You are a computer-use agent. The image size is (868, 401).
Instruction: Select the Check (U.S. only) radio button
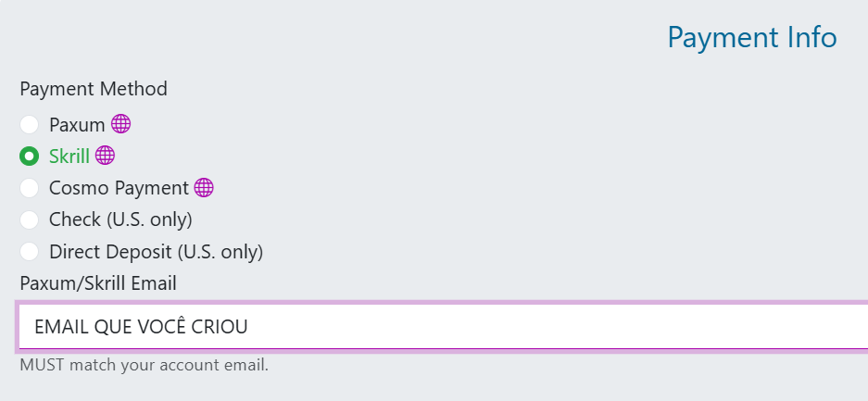(30, 219)
